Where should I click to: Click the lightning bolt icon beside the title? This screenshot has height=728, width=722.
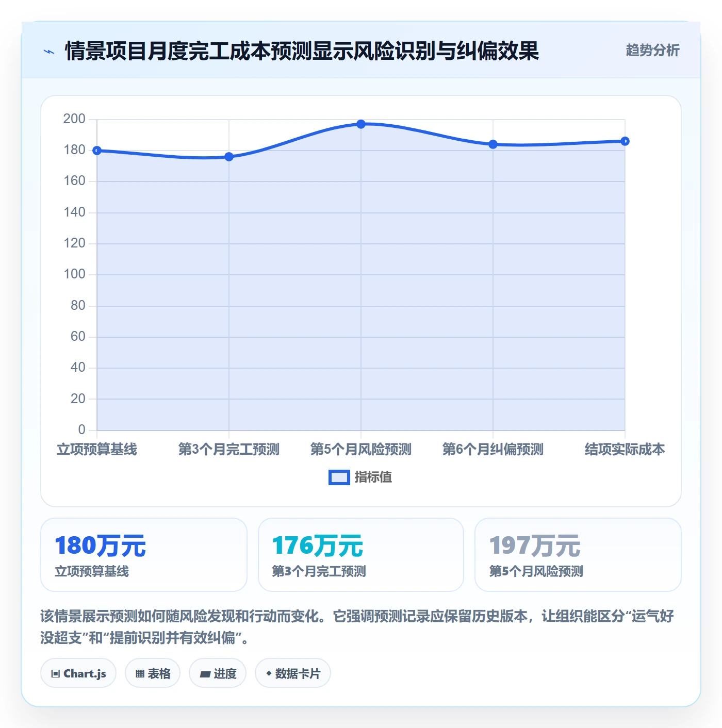pos(49,52)
